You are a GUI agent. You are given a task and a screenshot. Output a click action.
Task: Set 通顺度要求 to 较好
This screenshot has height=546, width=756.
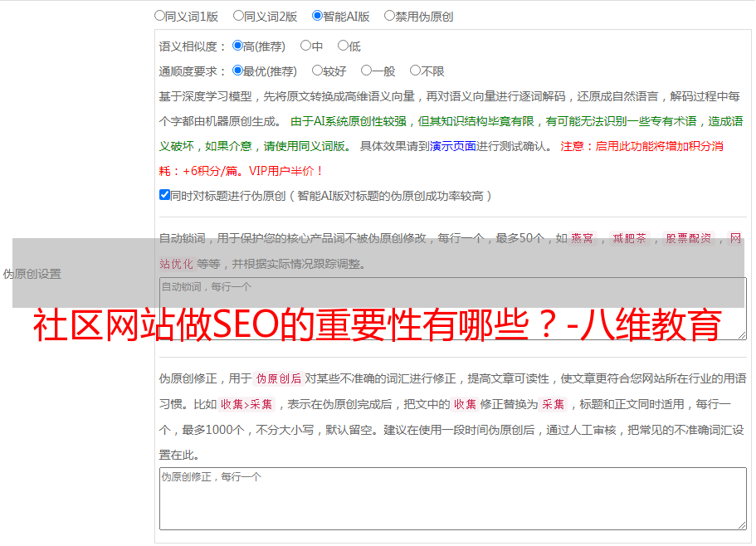click(317, 71)
